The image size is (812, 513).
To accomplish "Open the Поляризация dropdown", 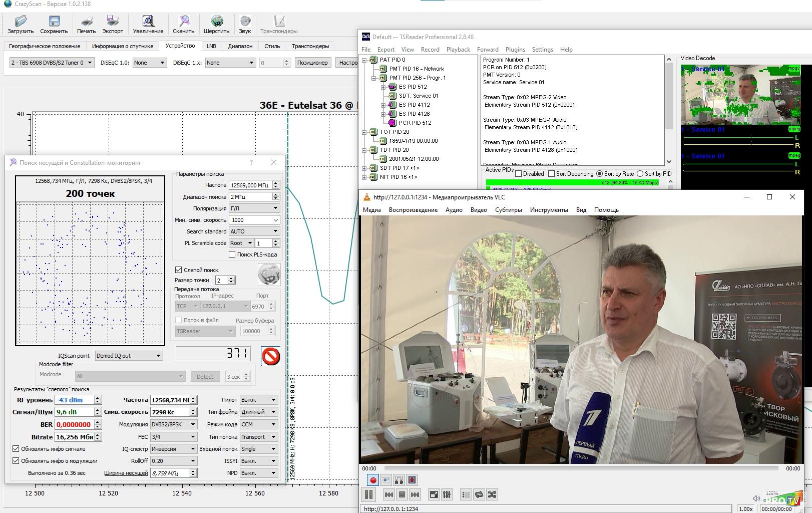I will pos(254,208).
